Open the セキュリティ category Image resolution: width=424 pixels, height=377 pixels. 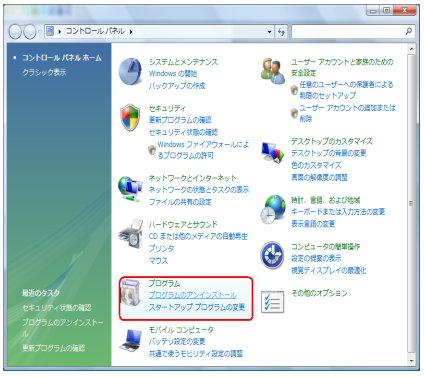[x=167, y=108]
